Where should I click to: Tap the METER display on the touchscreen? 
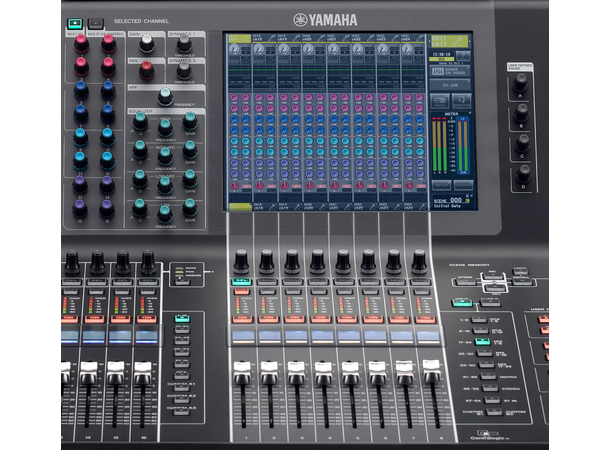[452, 144]
